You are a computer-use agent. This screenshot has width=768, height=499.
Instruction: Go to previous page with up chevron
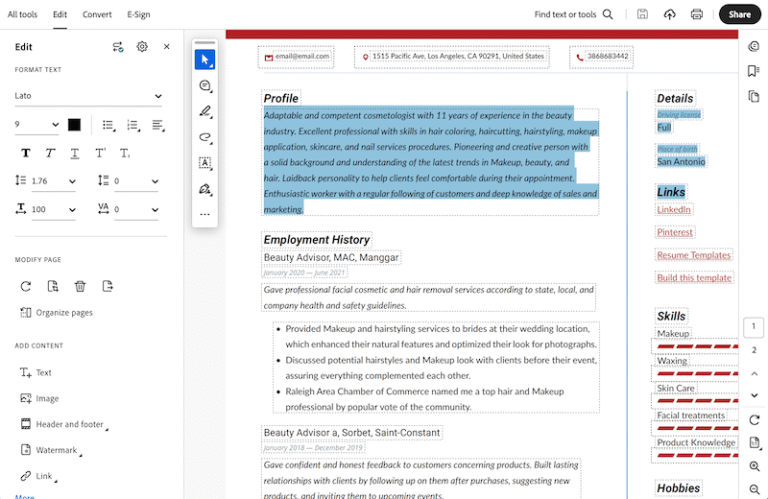(x=754, y=374)
